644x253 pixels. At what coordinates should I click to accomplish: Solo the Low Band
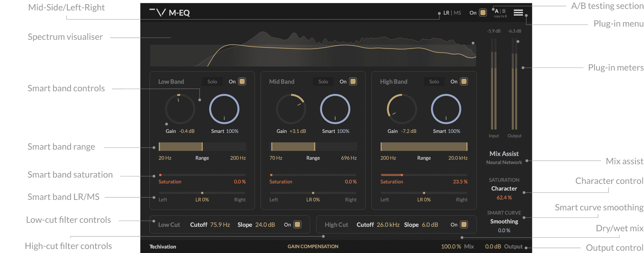point(212,81)
